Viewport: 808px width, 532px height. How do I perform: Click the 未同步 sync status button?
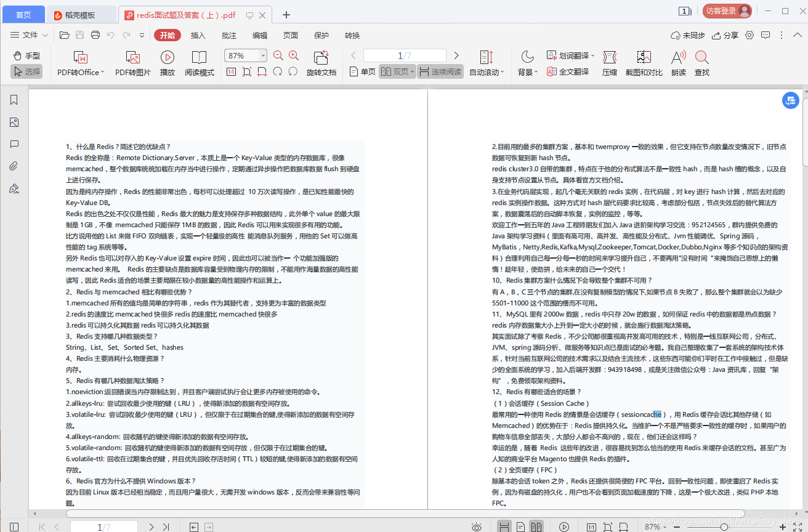(688, 35)
